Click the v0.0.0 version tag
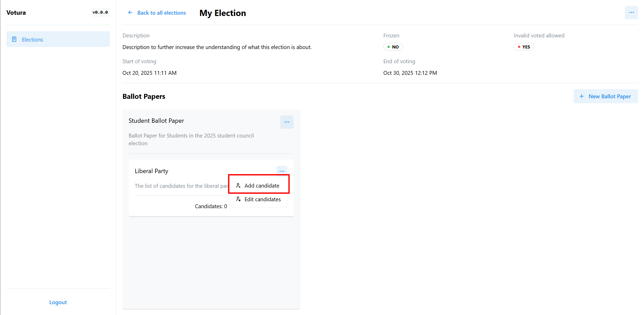The height and width of the screenshot is (315, 644). (x=100, y=12)
